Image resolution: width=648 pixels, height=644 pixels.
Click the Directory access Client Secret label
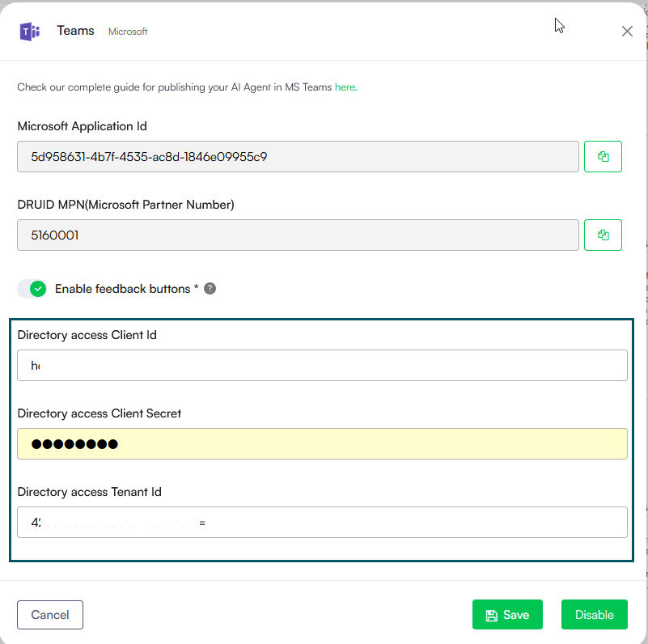point(100,413)
